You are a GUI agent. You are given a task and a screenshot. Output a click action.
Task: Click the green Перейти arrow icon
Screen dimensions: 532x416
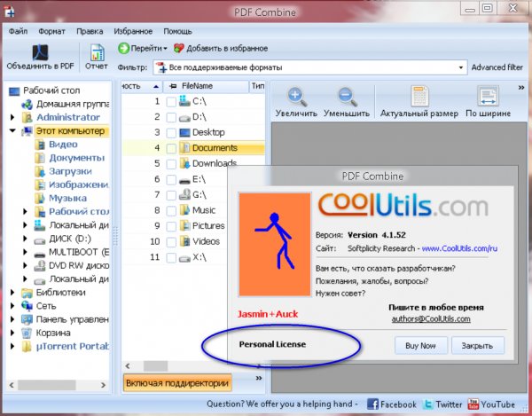(x=124, y=48)
